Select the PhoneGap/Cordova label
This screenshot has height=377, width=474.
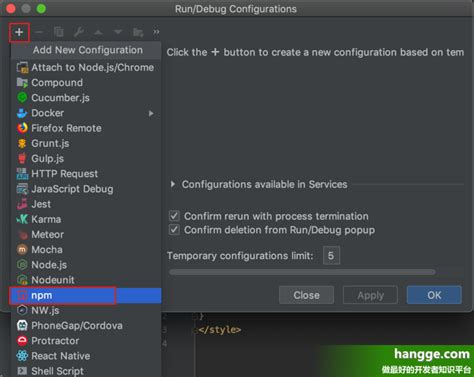click(x=77, y=326)
